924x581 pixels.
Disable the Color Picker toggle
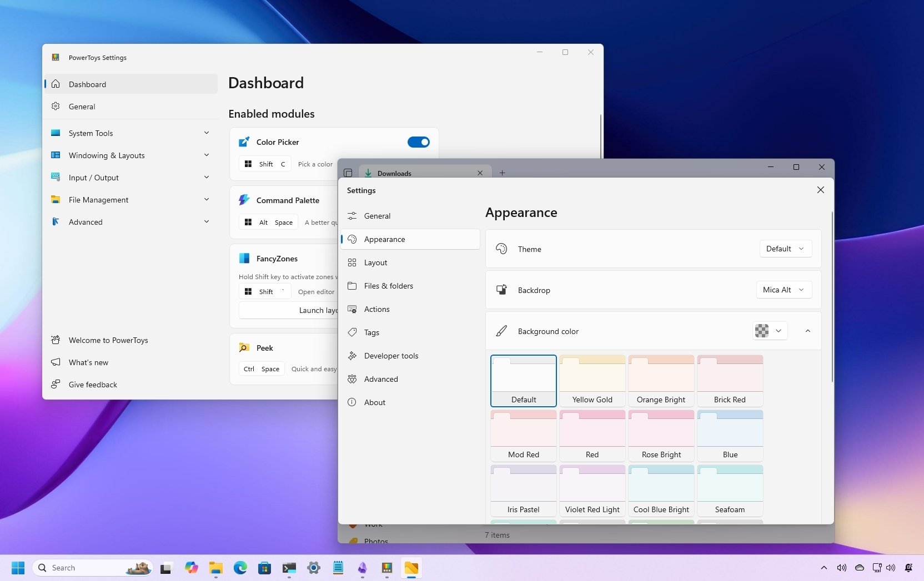[418, 142]
